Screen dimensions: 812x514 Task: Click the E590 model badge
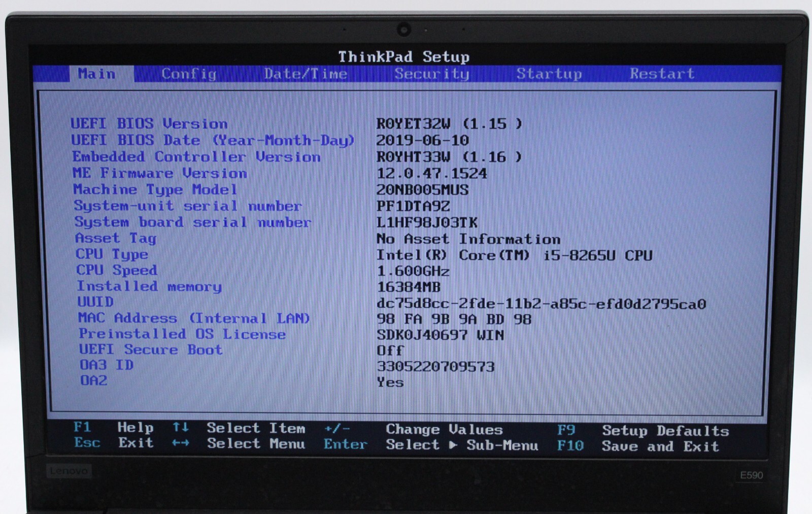pyautogui.click(x=751, y=475)
